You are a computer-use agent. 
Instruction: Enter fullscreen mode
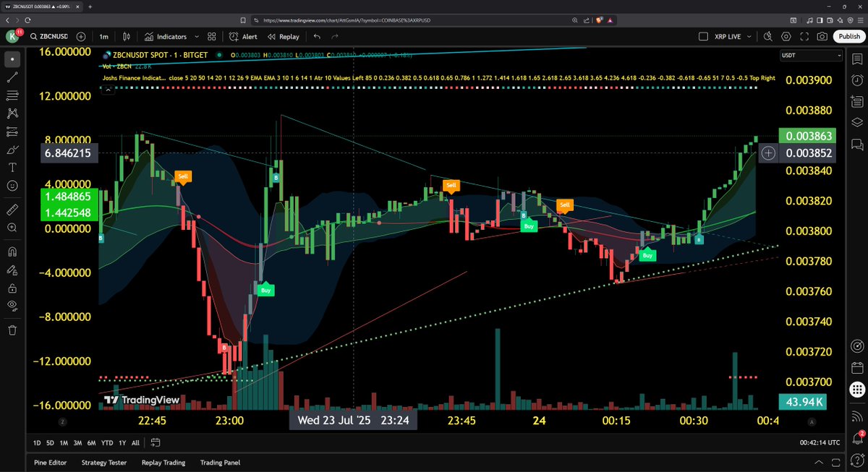point(804,36)
